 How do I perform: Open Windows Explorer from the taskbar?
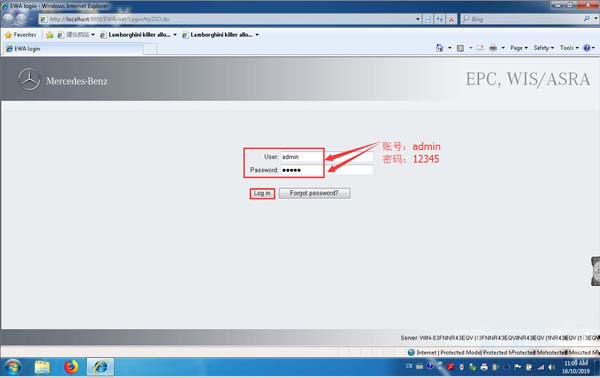point(42,367)
